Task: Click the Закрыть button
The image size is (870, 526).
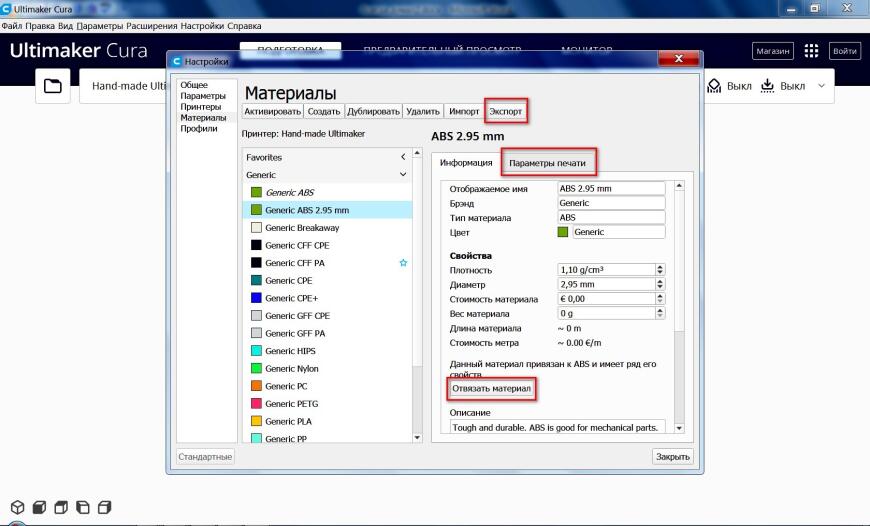Action: point(672,457)
